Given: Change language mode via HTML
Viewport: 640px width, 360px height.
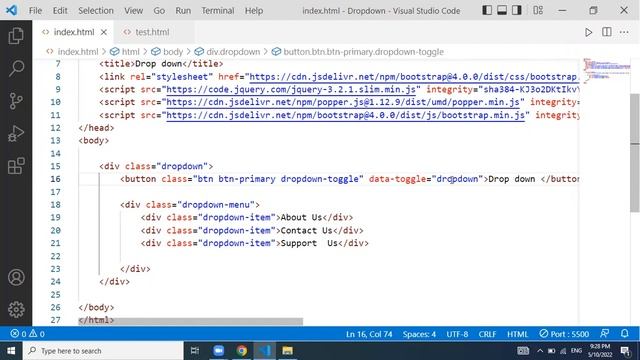Looking at the screenshot, I should pos(518,334).
